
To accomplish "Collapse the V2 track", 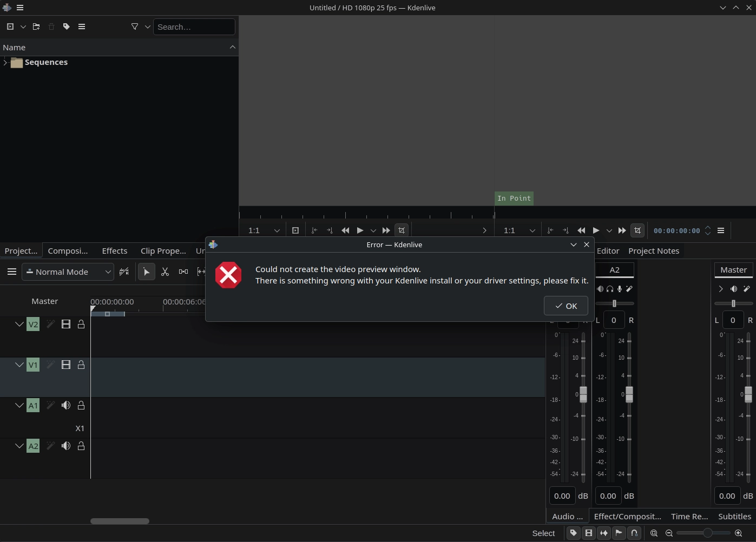I will pos(19,324).
